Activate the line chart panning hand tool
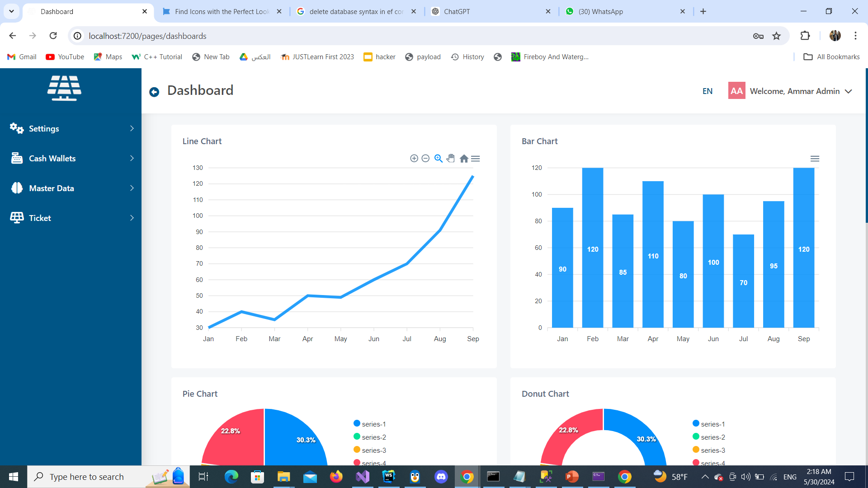 (451, 158)
